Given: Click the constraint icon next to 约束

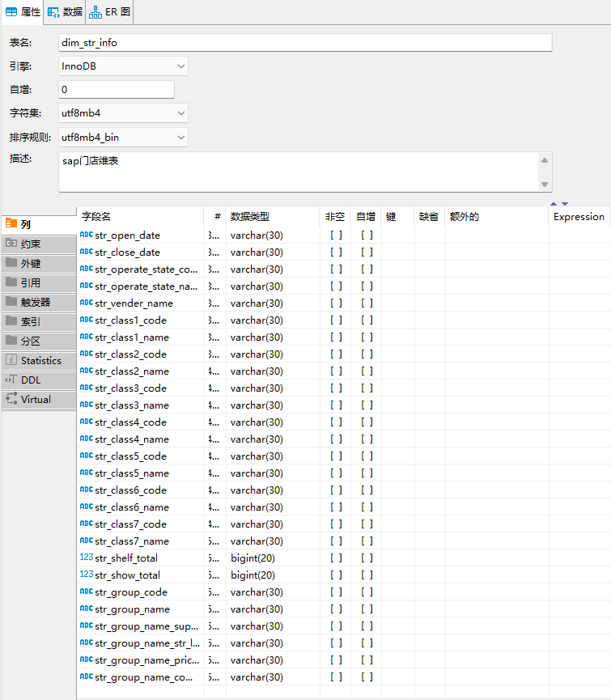Looking at the screenshot, I should pos(11,243).
